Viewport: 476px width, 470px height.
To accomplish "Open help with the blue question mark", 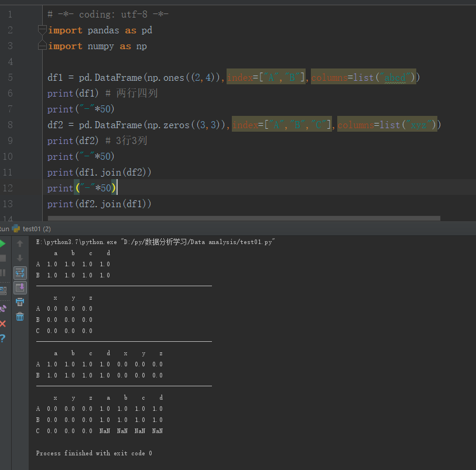I will point(2,338).
